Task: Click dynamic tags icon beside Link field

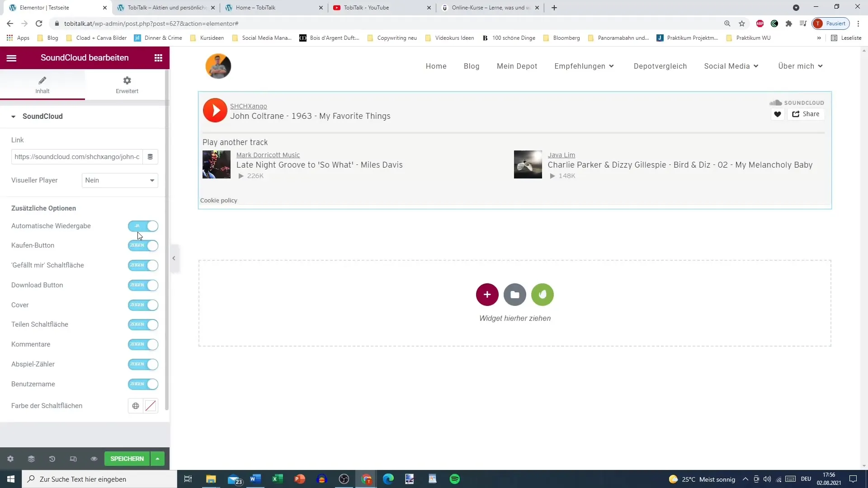Action: point(150,157)
